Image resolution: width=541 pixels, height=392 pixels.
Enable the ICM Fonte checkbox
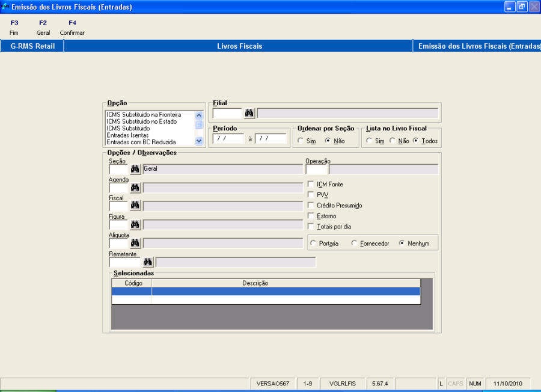[x=311, y=185]
